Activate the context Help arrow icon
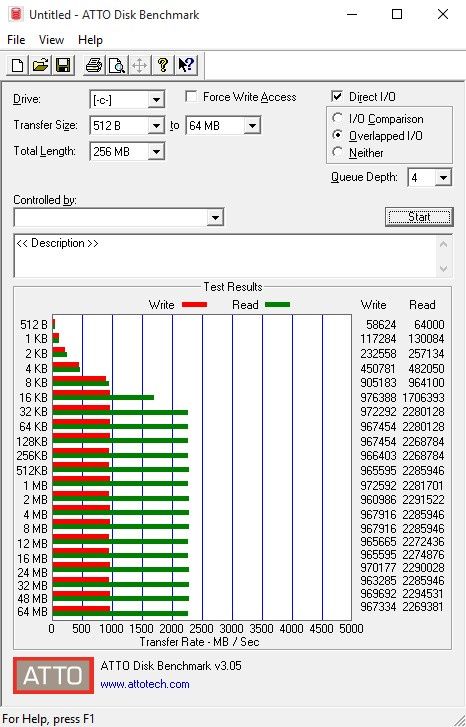Screen dimensions: 466x727 (186, 65)
